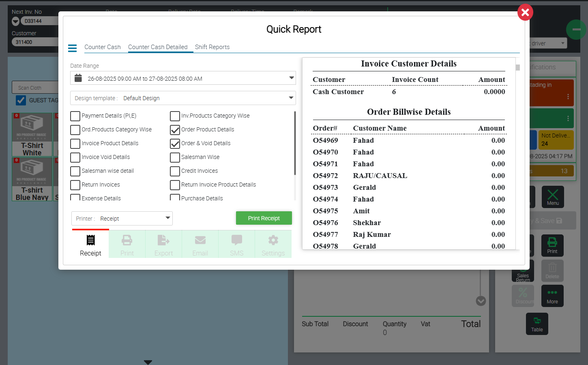Untick the Order & Void Details checkbox
Image resolution: width=588 pixels, height=365 pixels.
tap(175, 144)
